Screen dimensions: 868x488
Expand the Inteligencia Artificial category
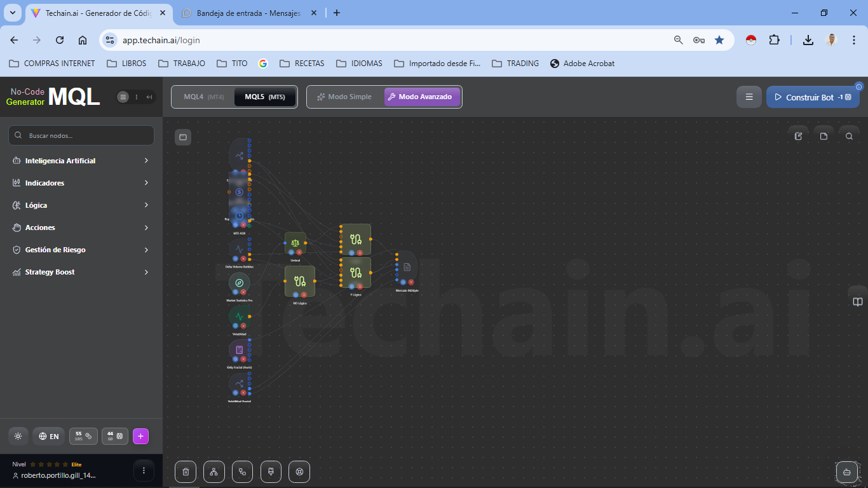81,161
